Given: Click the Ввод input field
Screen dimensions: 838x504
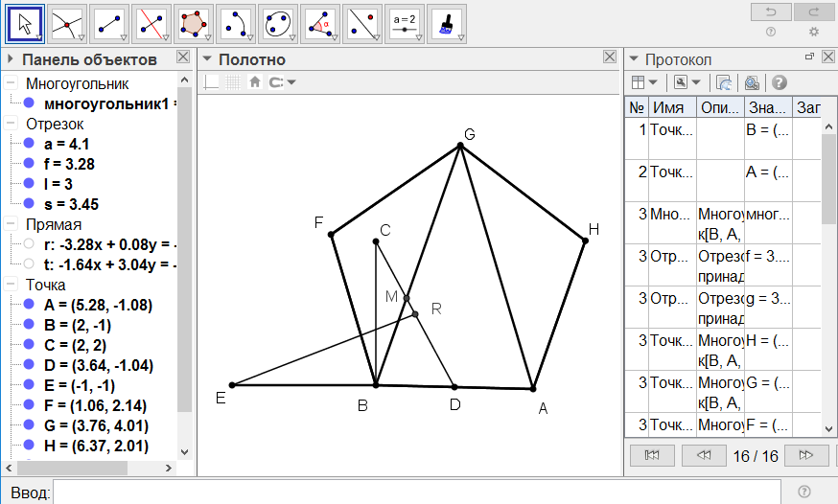Looking at the screenshot, I should click(x=417, y=492).
